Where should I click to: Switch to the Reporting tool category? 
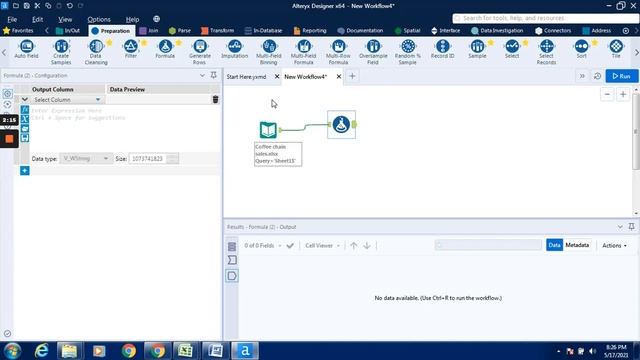310,31
